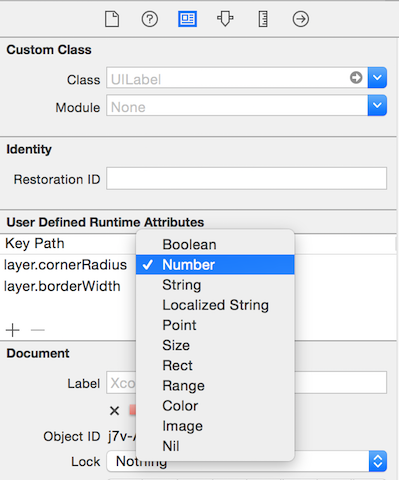Screen dimensions: 399x480
Task: Add a runtime attribute with plus icon
Action: (x=13, y=330)
